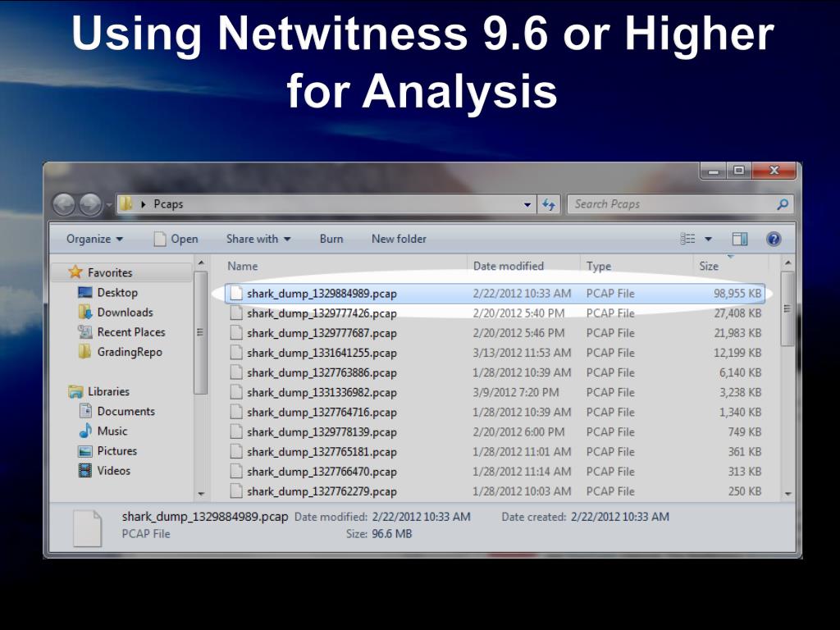The width and height of the screenshot is (840, 630).
Task: Open Music library in navigation pane
Action: 112,431
